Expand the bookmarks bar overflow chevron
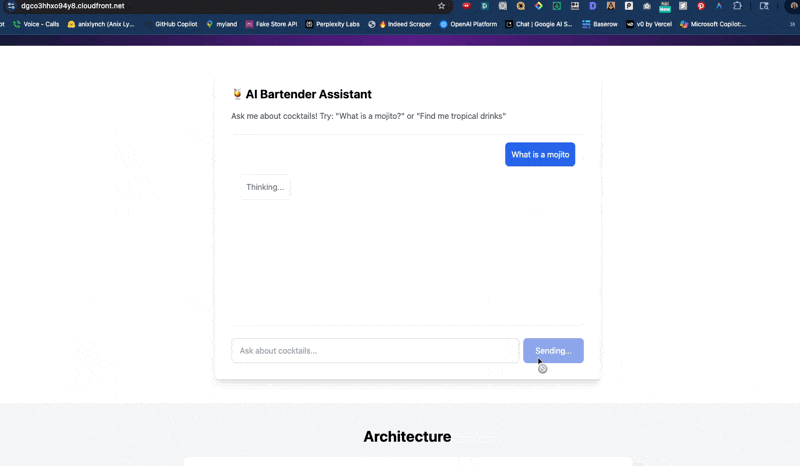The image size is (800, 466). coord(792,24)
